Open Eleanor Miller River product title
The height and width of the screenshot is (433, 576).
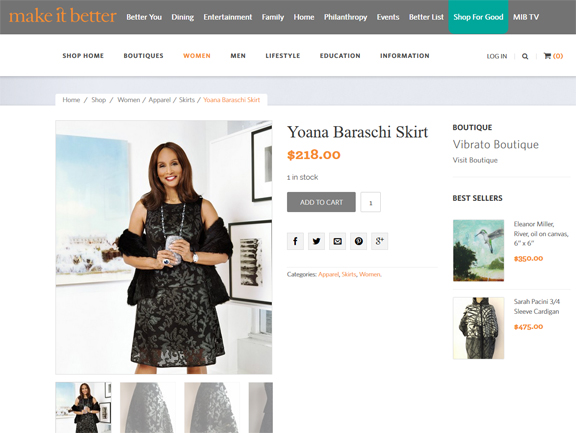click(x=541, y=234)
